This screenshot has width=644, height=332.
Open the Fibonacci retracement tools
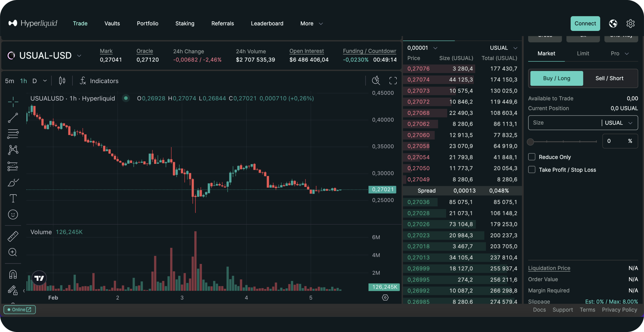point(13,134)
